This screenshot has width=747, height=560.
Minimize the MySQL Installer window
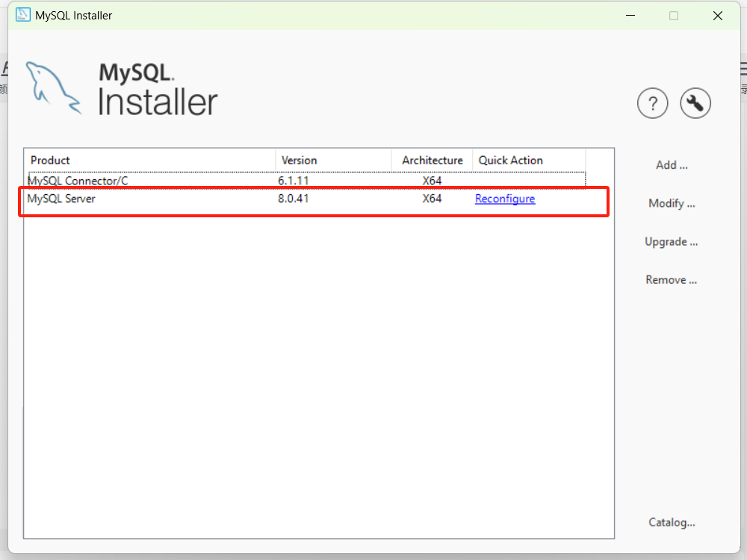point(630,15)
